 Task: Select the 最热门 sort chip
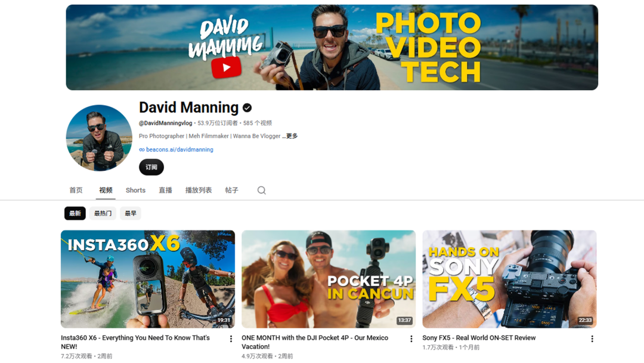[x=103, y=213]
